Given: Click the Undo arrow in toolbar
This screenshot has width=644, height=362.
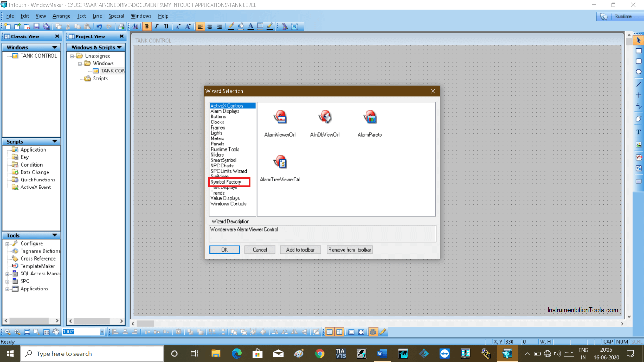Looking at the screenshot, I should pos(99,27).
